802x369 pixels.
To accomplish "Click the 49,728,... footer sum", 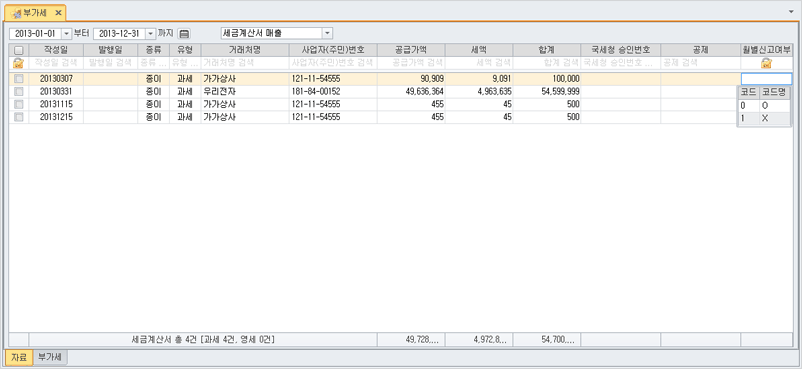I will point(411,339).
